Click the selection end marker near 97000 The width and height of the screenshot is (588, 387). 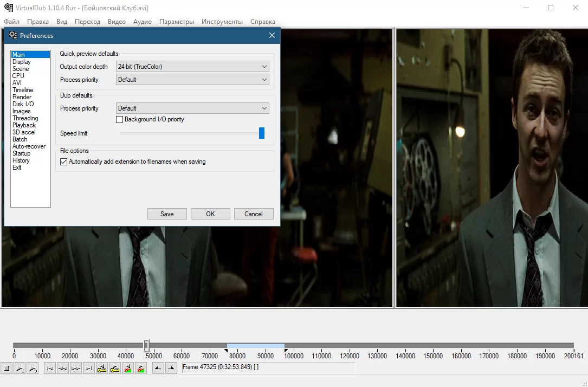[x=286, y=351]
